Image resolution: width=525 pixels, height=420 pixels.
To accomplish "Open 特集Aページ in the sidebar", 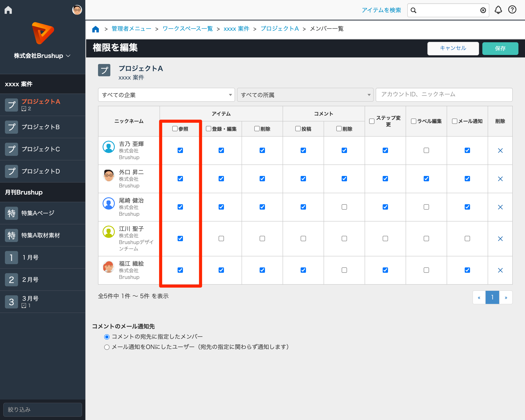I will click(38, 213).
